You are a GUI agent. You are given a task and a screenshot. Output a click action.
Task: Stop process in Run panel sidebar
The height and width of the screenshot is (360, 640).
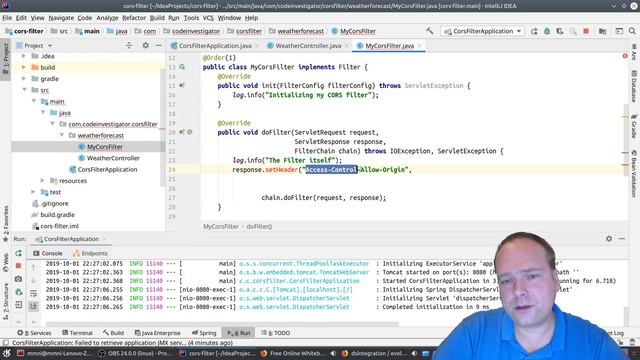coord(18,266)
